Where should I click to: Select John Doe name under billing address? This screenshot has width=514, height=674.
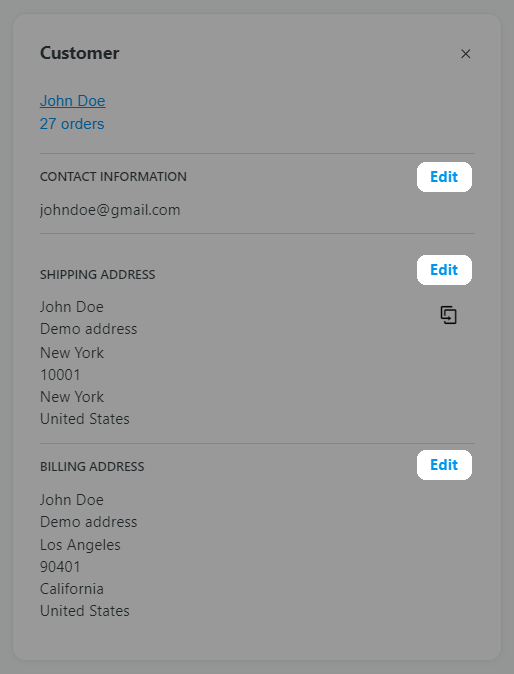72,500
